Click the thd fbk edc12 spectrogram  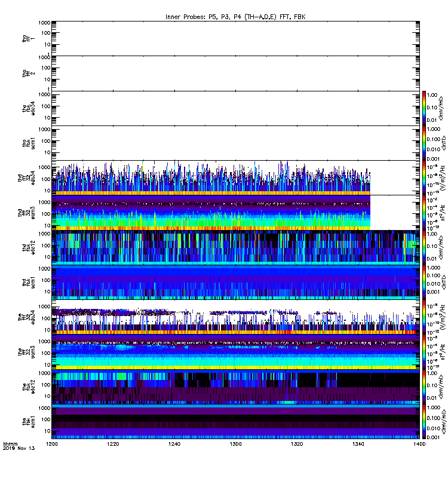235,247
